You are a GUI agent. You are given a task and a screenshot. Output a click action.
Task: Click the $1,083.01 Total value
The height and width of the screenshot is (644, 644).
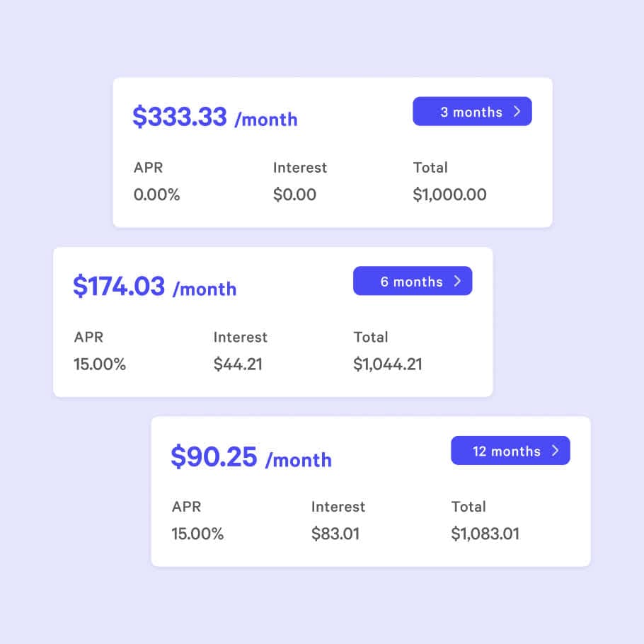[x=486, y=534]
